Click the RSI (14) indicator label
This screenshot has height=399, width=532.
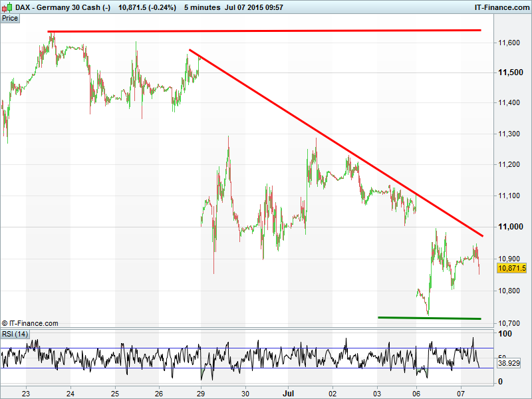tap(15, 334)
